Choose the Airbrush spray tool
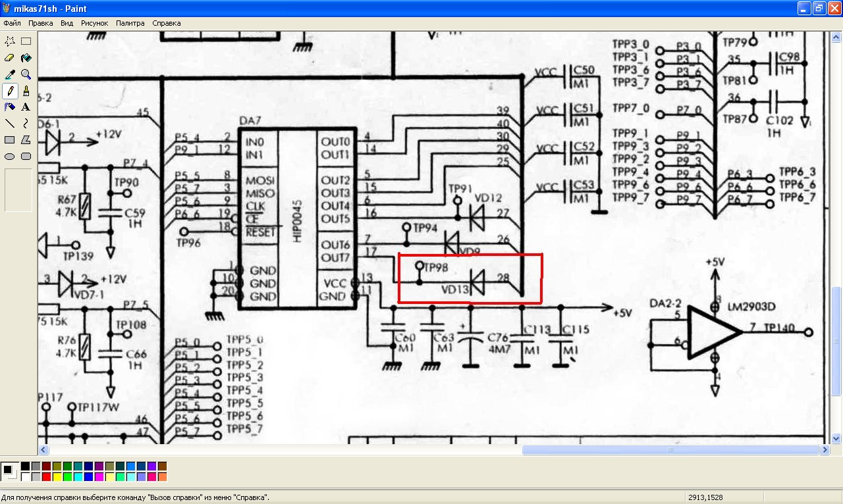Screen dimensions: 843x504 pos(10,107)
